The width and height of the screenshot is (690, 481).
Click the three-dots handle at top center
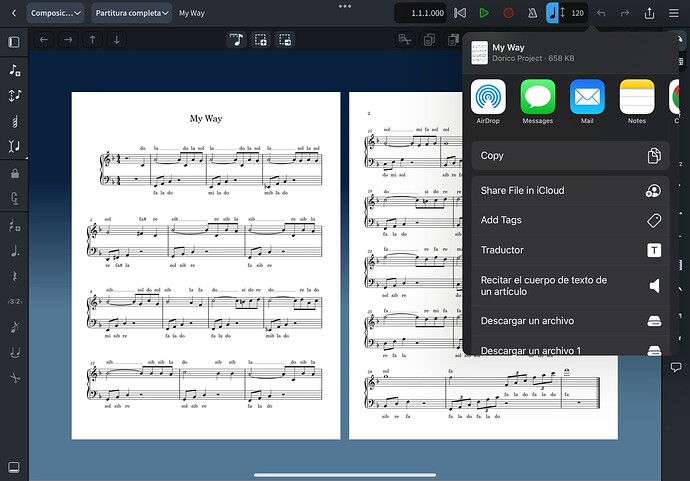345,6
